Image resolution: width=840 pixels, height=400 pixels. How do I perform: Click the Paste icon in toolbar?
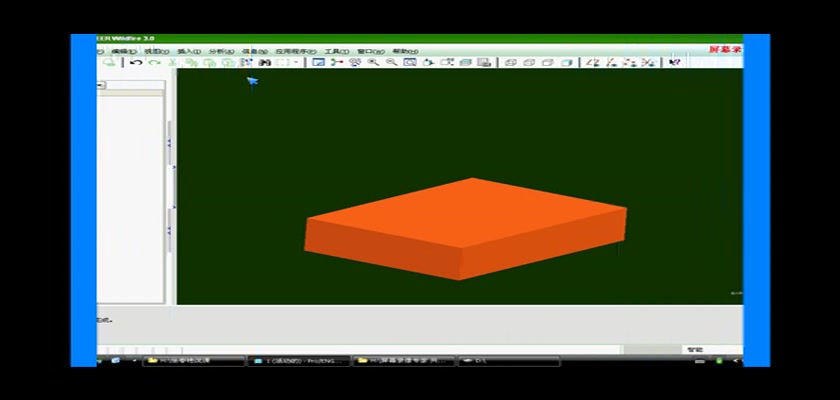coord(209,63)
